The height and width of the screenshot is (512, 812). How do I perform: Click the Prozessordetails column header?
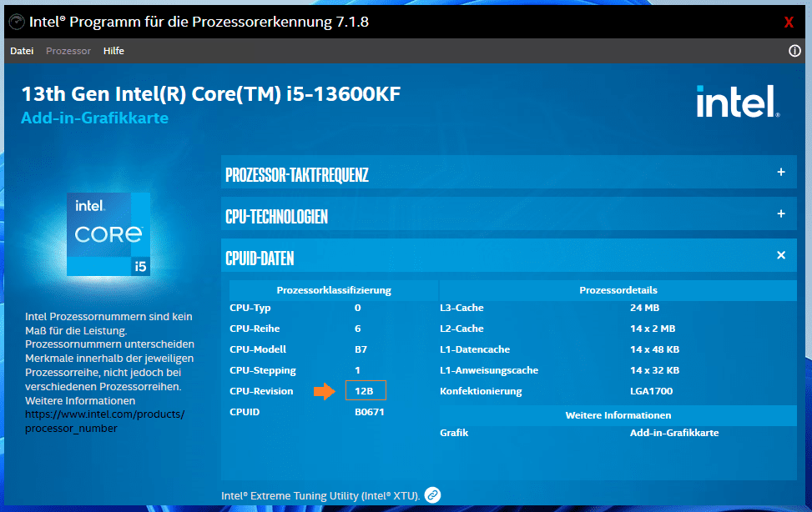click(618, 290)
